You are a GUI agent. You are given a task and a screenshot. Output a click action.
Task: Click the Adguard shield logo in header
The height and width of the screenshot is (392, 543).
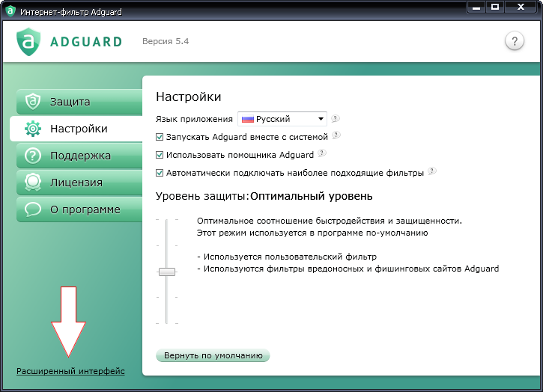click(x=28, y=42)
